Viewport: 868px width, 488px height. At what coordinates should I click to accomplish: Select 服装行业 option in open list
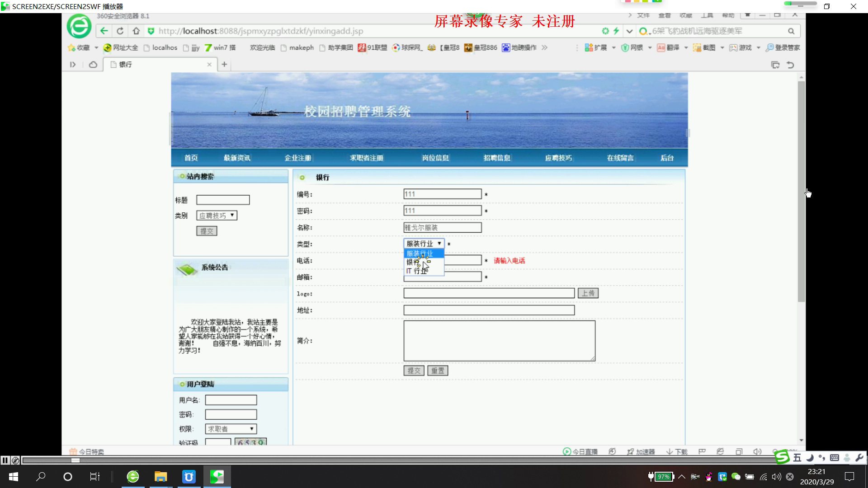coord(424,253)
